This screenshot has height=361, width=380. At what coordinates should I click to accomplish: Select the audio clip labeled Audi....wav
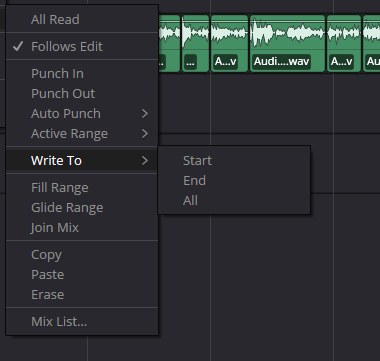click(x=288, y=43)
